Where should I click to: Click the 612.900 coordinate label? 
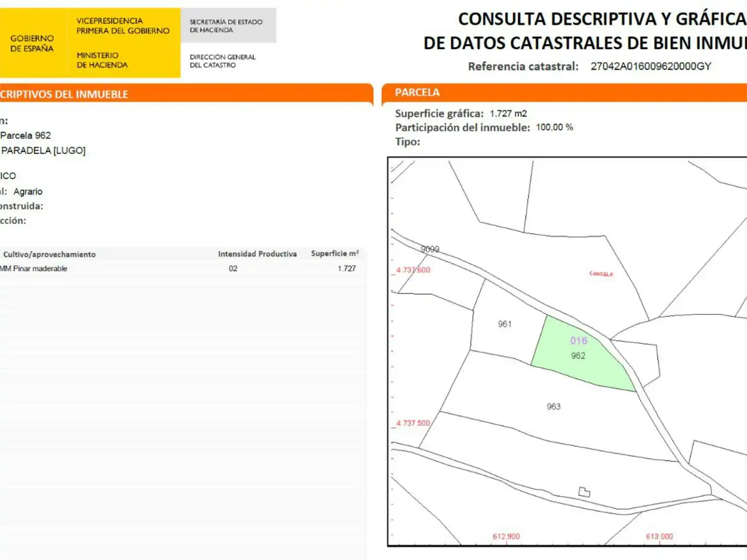[x=506, y=536]
